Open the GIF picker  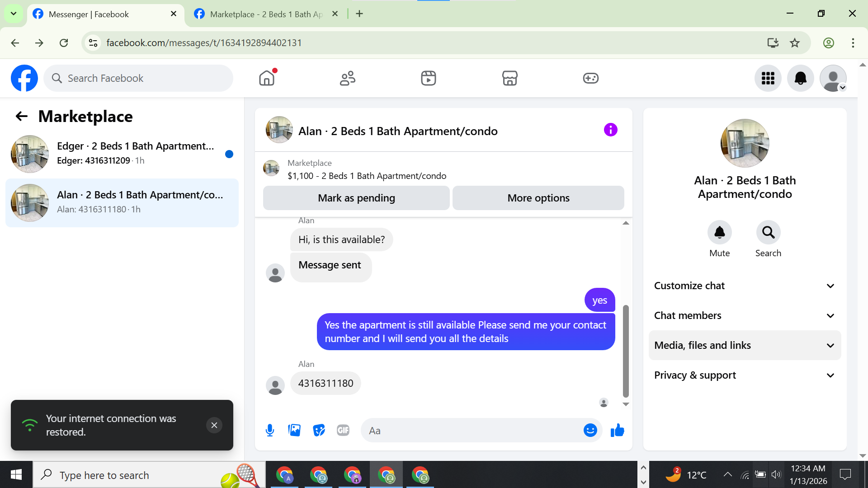coord(343,430)
